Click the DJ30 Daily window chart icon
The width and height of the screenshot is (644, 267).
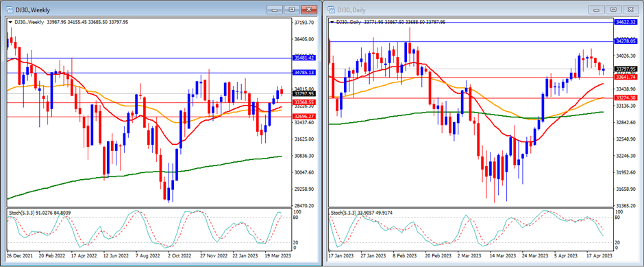point(332,9)
